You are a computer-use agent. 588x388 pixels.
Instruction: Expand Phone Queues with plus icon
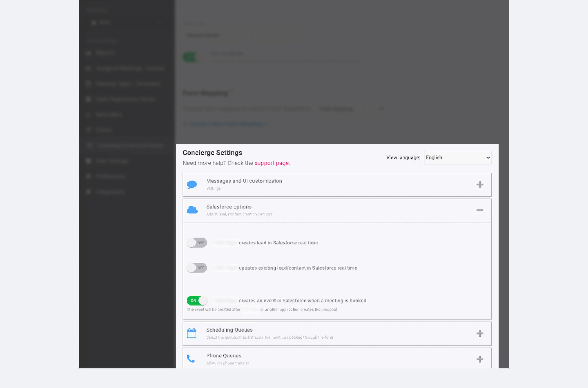pos(480,359)
